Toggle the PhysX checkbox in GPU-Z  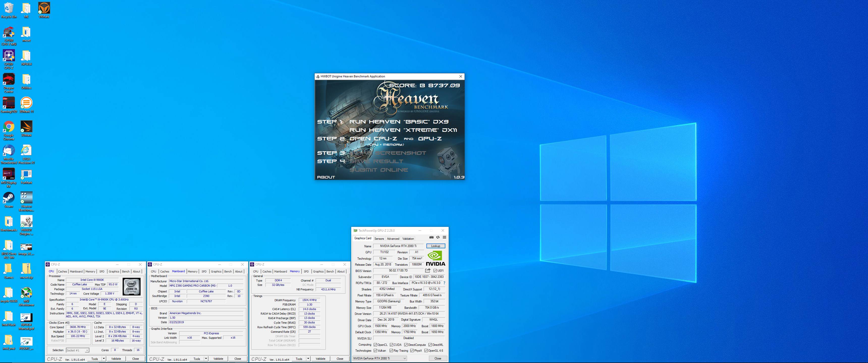(412, 351)
